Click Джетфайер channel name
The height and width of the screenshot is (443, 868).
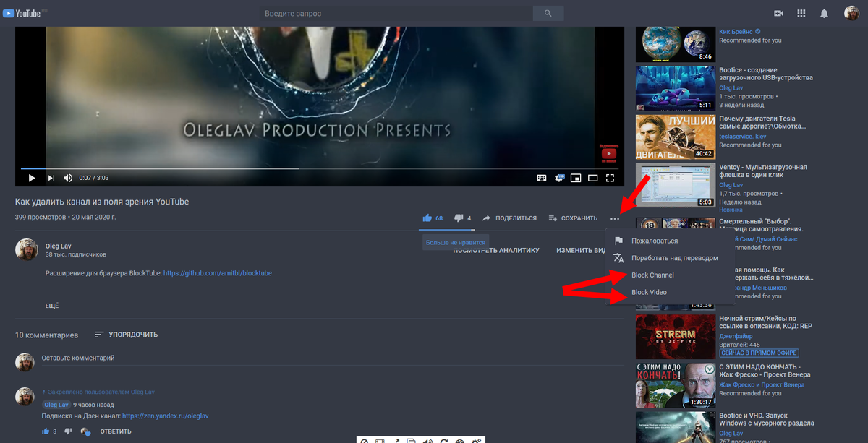tap(735, 335)
